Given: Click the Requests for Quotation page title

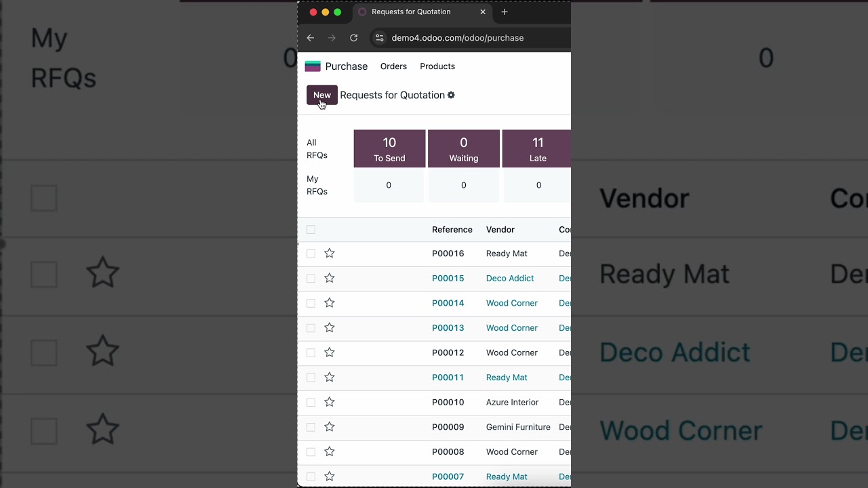Looking at the screenshot, I should click(393, 95).
